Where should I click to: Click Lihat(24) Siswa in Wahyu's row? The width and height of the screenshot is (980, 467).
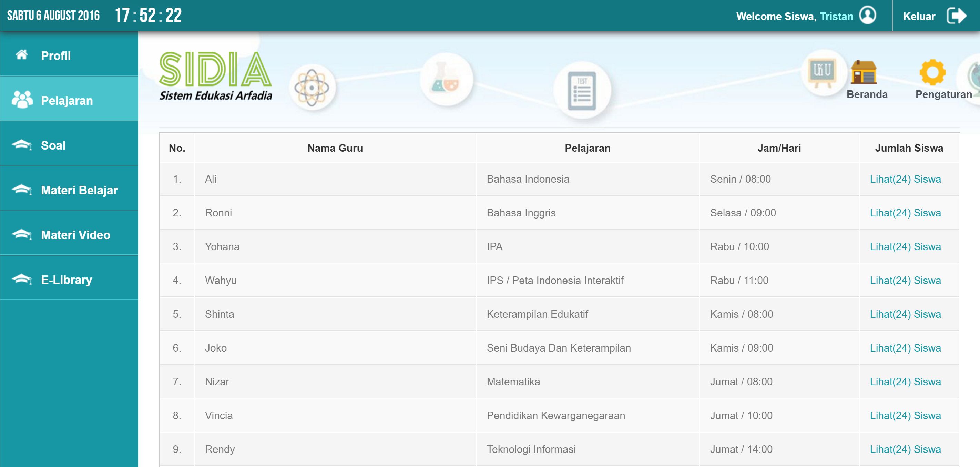(x=905, y=281)
